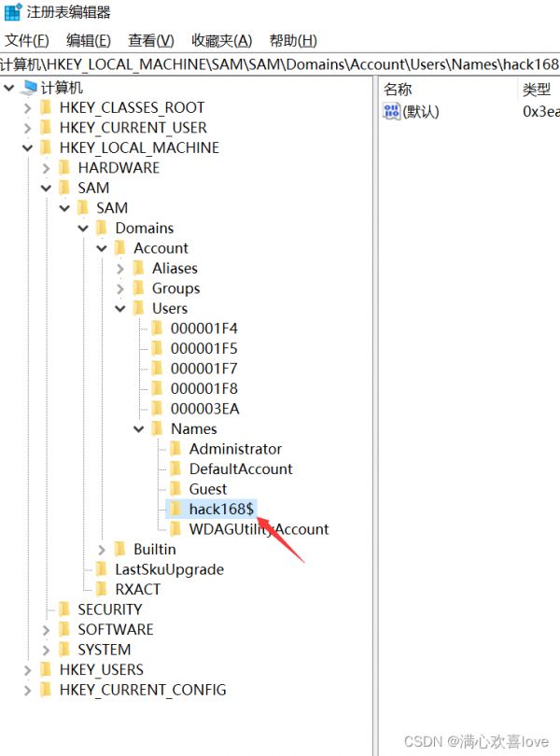Collapse the HKEY_LOCAL_MACHINE node
Viewport: 560px width, 756px height.
(x=27, y=148)
